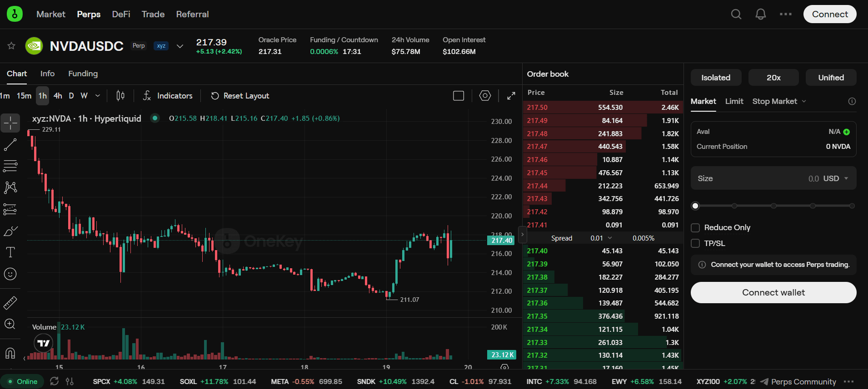Image resolution: width=868 pixels, height=389 pixels.
Task: Open the Perps Community link
Action: [x=798, y=382]
